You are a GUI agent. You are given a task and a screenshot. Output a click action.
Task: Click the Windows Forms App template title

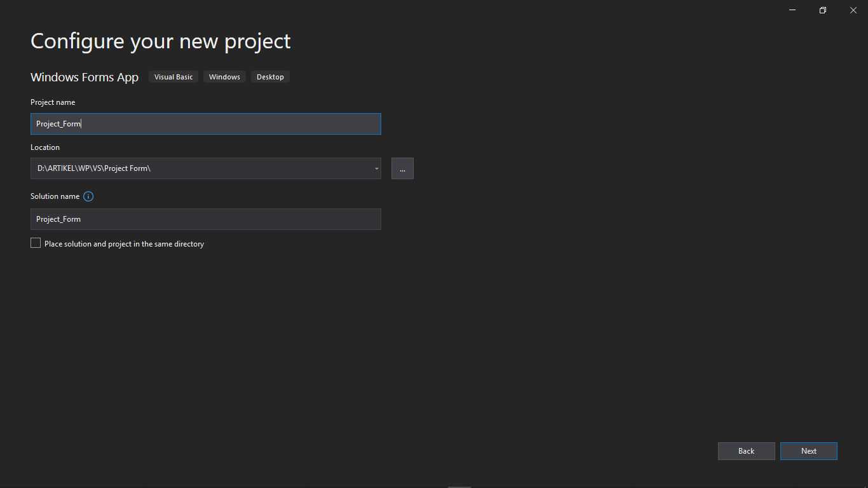(x=85, y=77)
